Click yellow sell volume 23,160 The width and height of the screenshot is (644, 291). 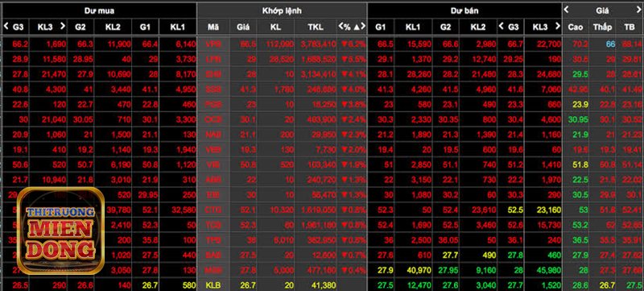pos(548,210)
